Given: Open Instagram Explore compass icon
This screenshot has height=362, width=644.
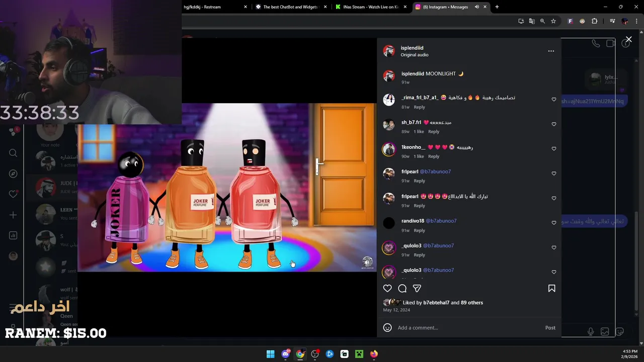Looking at the screenshot, I should point(13,173).
